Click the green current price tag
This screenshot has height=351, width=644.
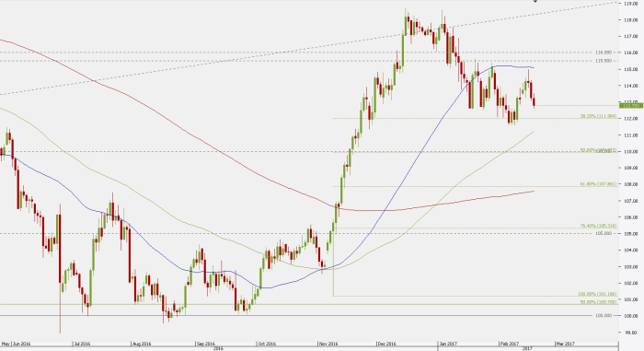[x=630, y=106]
